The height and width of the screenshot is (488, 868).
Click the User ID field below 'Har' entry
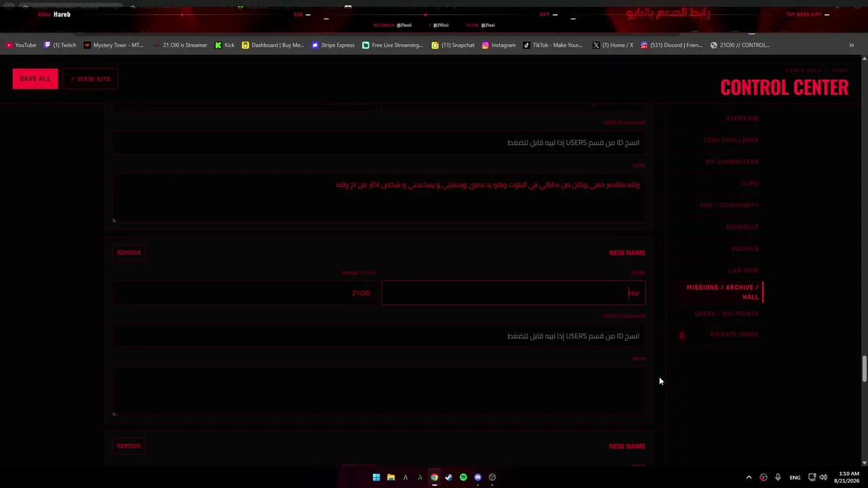379,336
